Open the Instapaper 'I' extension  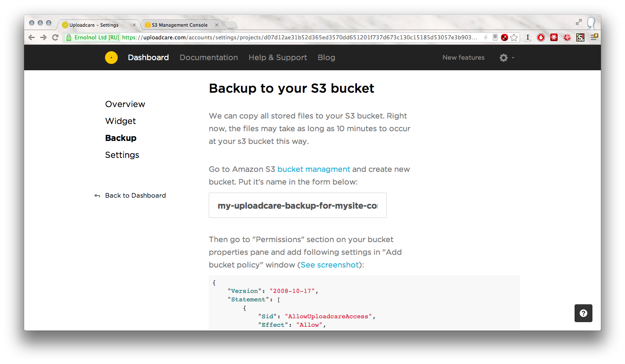pos(528,37)
